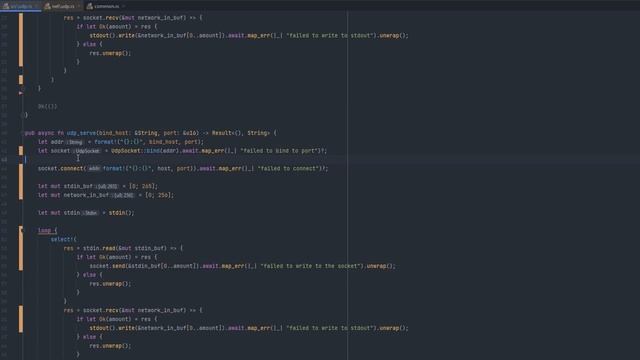Click the addr parameter hint inside socket.connect
This screenshot has width=640, height=360.
pyautogui.click(x=94, y=169)
